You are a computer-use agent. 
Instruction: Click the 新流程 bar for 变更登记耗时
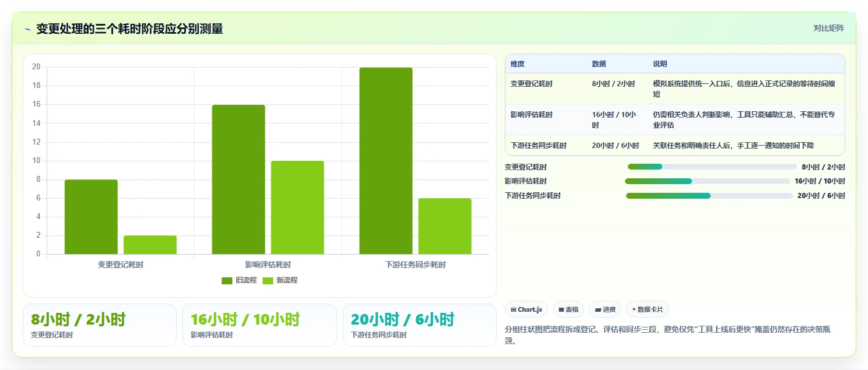150,245
